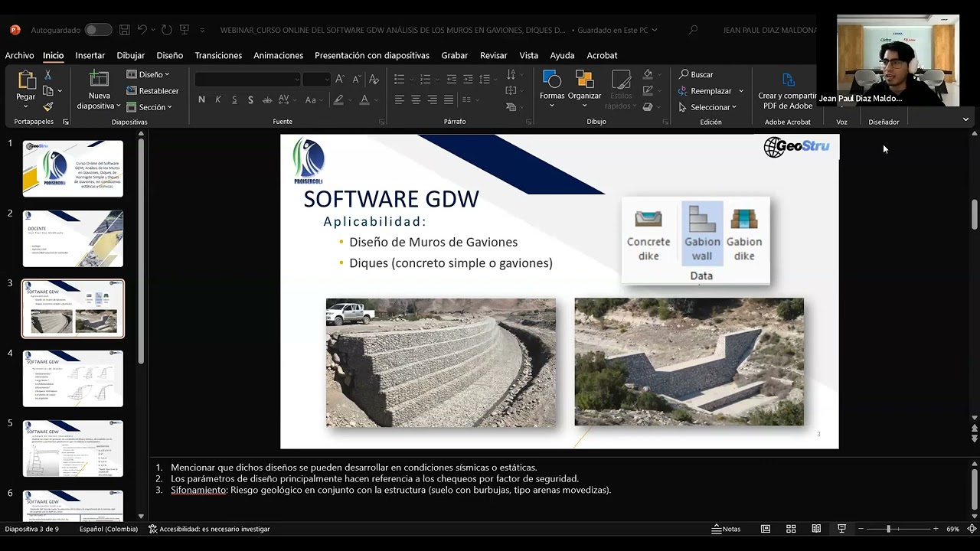Click the zoom slider handle
The image size is (980, 551).
point(888,529)
